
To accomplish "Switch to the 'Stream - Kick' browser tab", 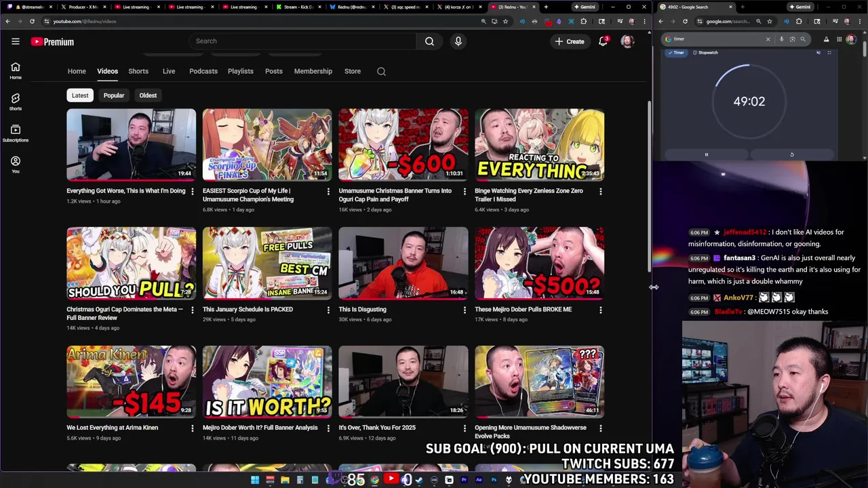I will pyautogui.click(x=298, y=7).
